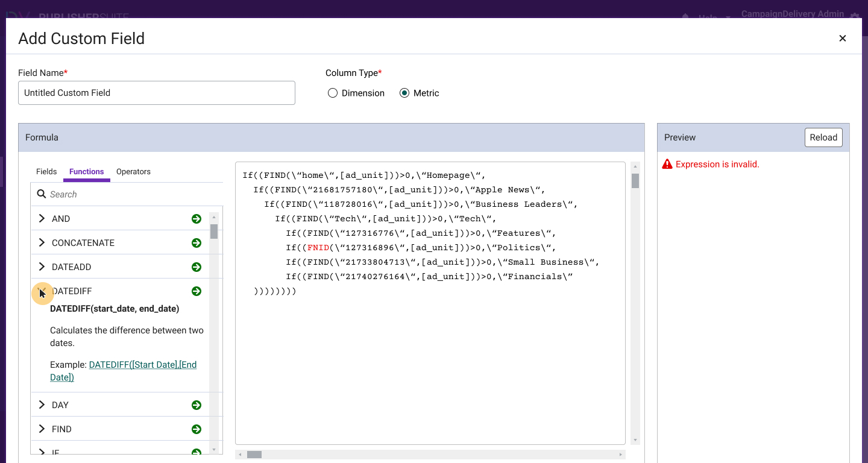
Task: Insert the DATEADD function via green arrow
Action: click(196, 266)
